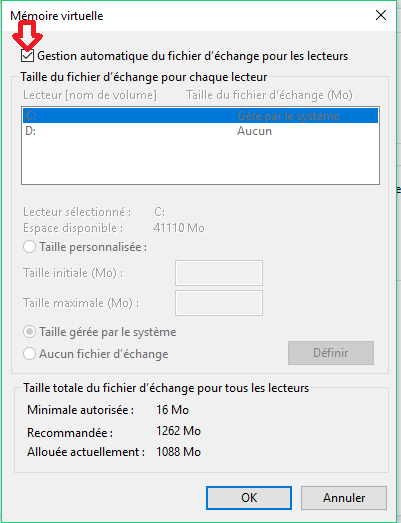Click the Lecteur [nom de volume] column header

coord(90,95)
